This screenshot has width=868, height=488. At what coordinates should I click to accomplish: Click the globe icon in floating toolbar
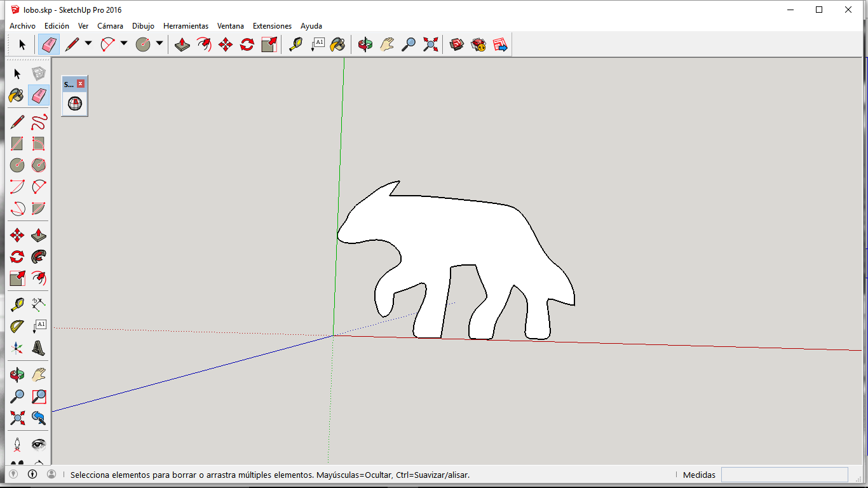pyautogui.click(x=75, y=104)
